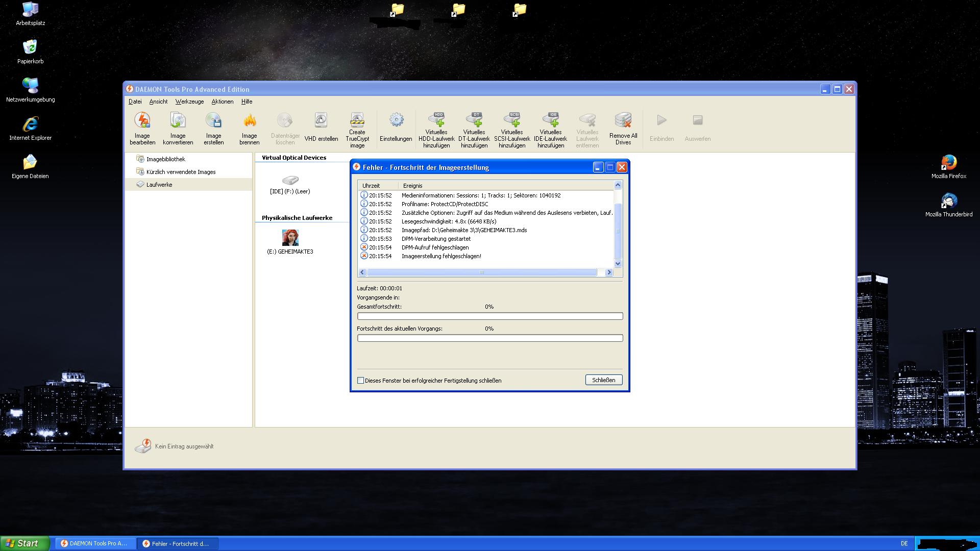Viewport: 980px width, 551px height.
Task: Click the Start button in taskbar
Action: [24, 543]
